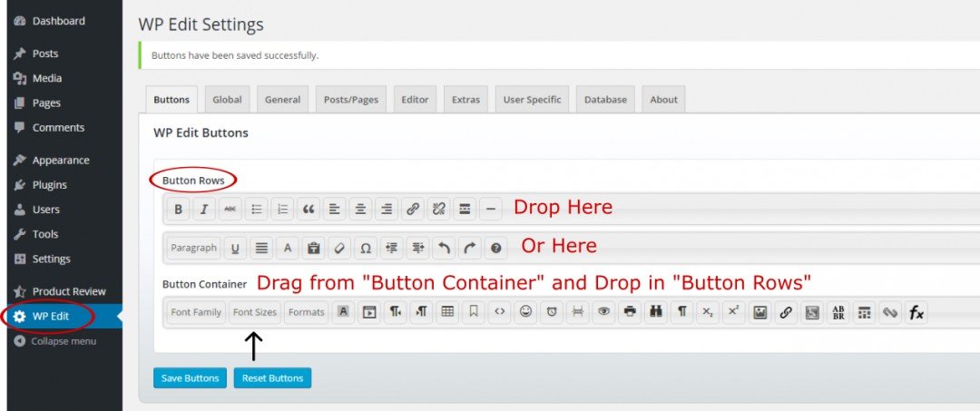Click the Decrease indent button
The image size is (980, 411).
(x=391, y=248)
